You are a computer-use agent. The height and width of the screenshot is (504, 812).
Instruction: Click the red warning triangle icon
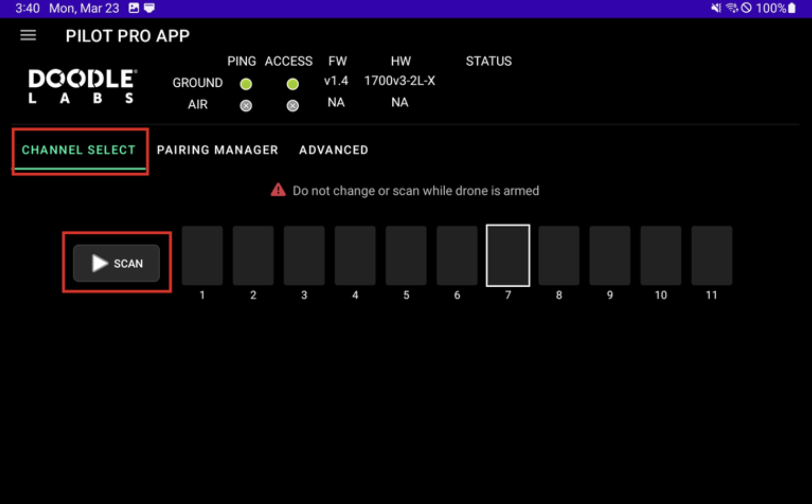pyautogui.click(x=278, y=190)
